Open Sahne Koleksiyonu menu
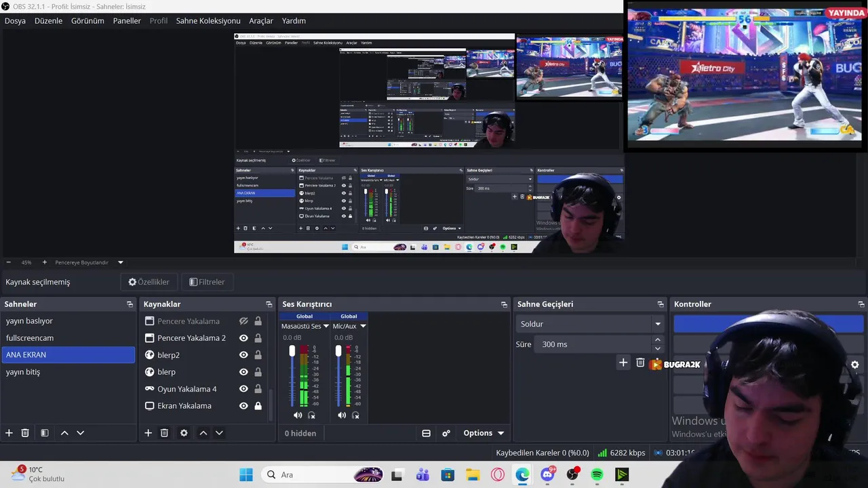Screen dimensions: 868x488 tap(208, 21)
